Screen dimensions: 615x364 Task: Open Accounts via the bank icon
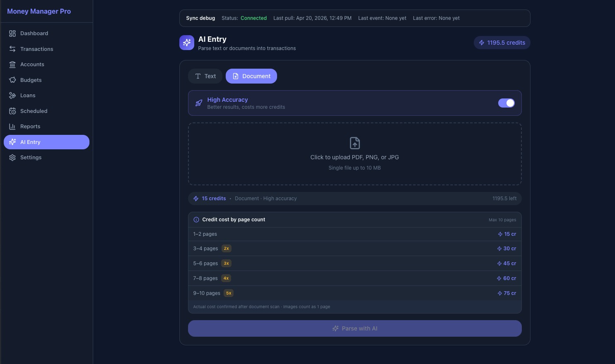coord(12,65)
